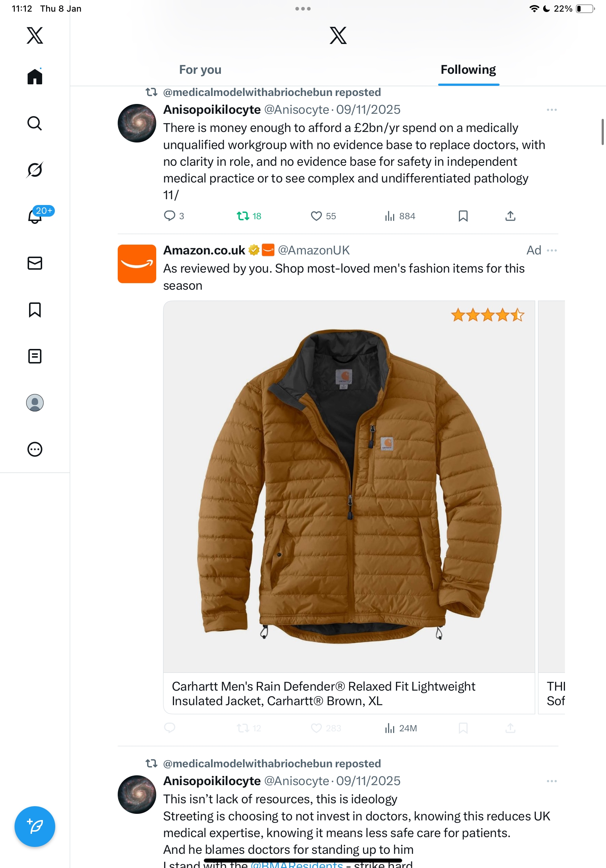Open Grok from the sidebar
The height and width of the screenshot is (868, 606).
tap(35, 170)
